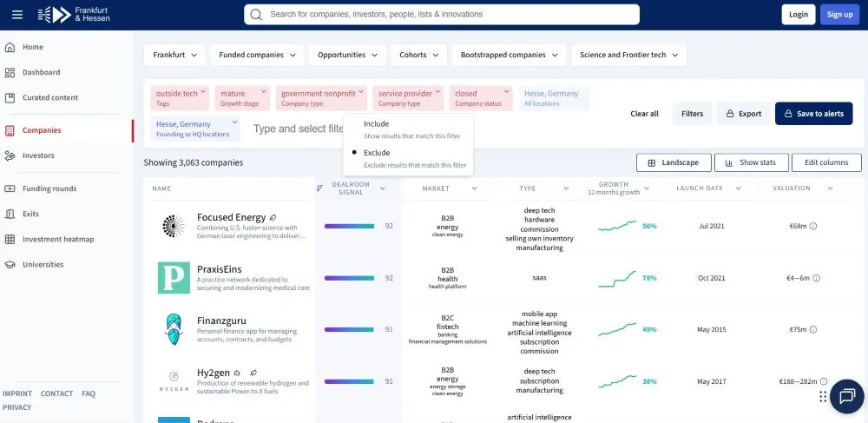Go to Home in sidebar

click(33, 47)
